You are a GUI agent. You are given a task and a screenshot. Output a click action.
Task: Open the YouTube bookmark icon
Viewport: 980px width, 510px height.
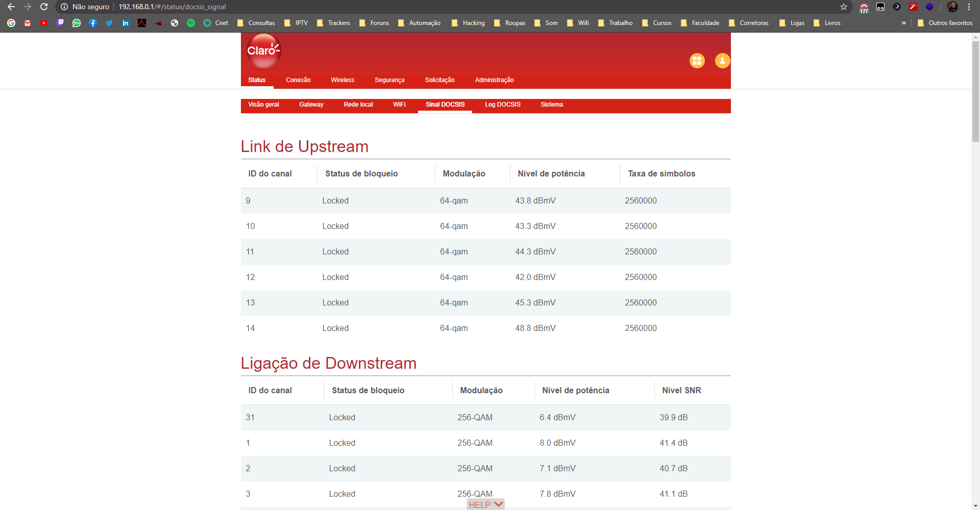coord(44,23)
